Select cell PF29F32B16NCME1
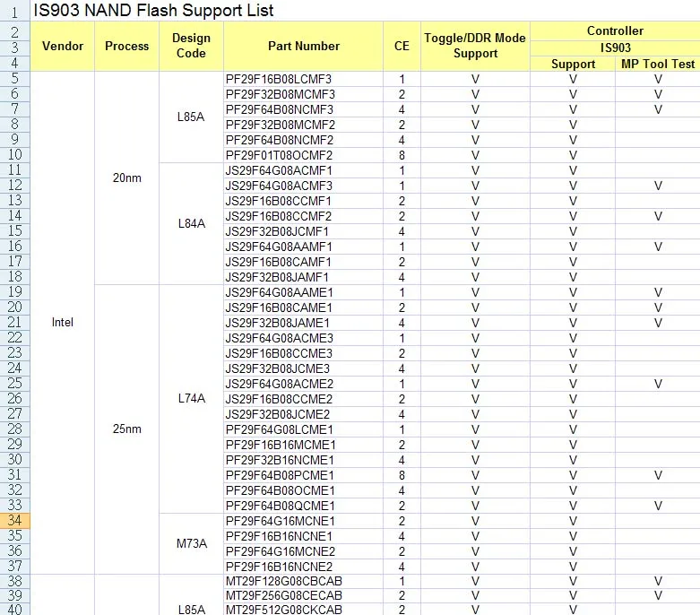700x615 pixels. tap(303, 460)
